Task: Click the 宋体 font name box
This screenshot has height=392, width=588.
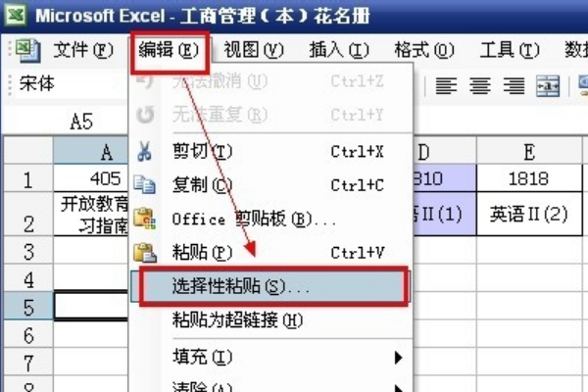Action: (x=72, y=83)
